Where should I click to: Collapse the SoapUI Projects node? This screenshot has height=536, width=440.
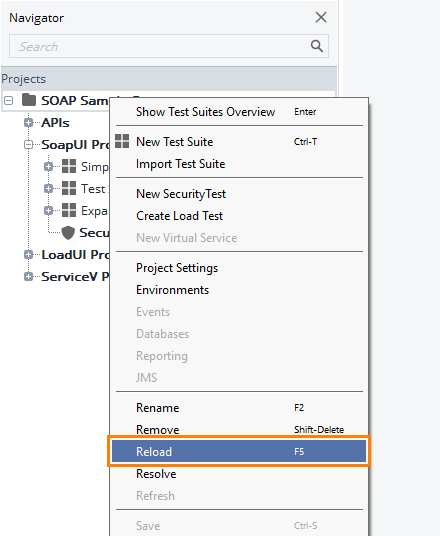click(x=28, y=145)
